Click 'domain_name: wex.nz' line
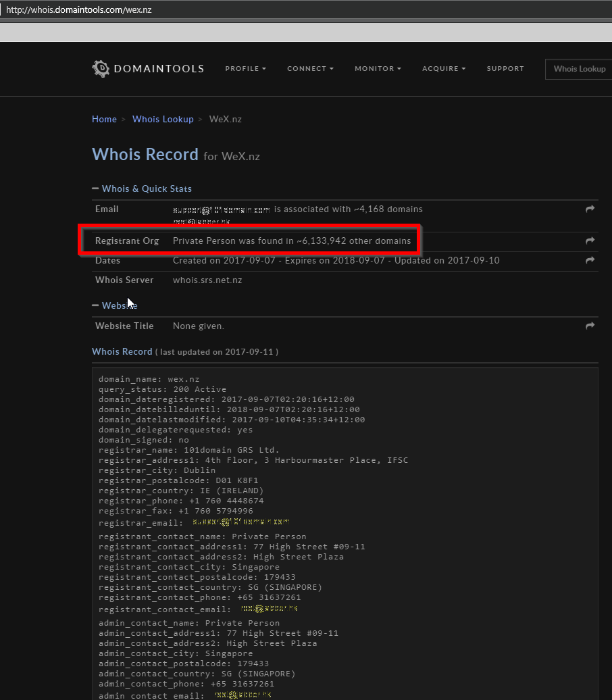The height and width of the screenshot is (700, 612). point(149,379)
